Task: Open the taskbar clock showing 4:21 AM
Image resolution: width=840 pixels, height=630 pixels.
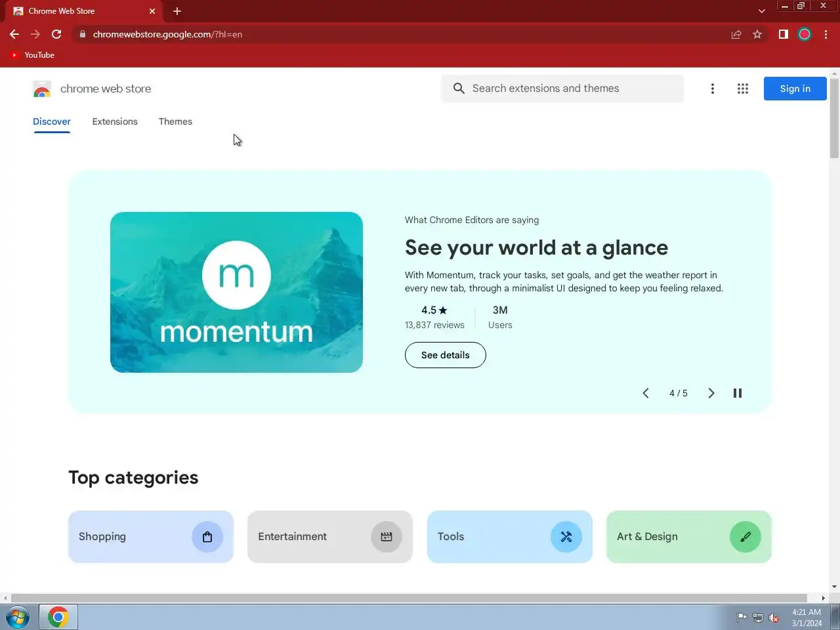Action: point(807,618)
